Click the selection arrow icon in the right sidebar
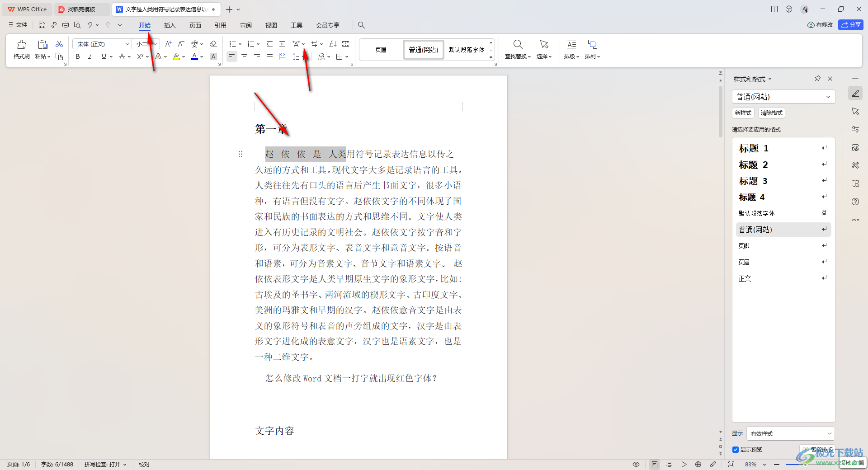This screenshot has width=868, height=470. point(855,111)
